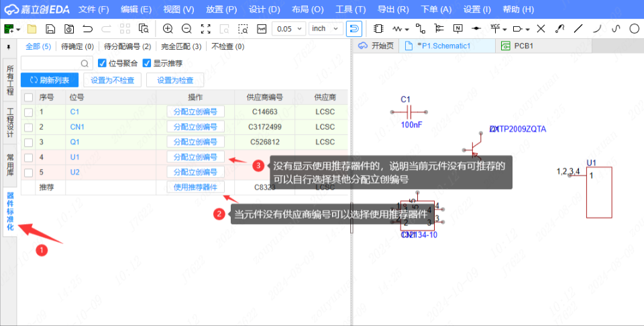Open the 所有工程 side tab
Screen dimensions: 644x326
point(10,80)
